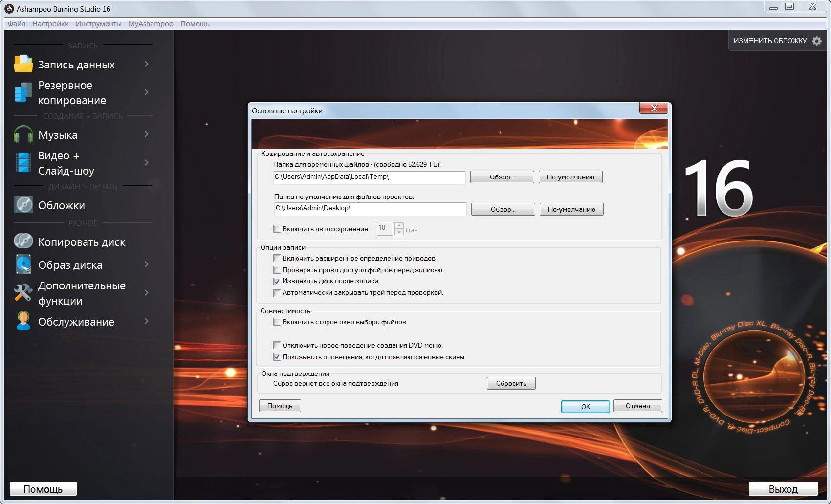Click the Помощь button at bottom left

[43, 489]
